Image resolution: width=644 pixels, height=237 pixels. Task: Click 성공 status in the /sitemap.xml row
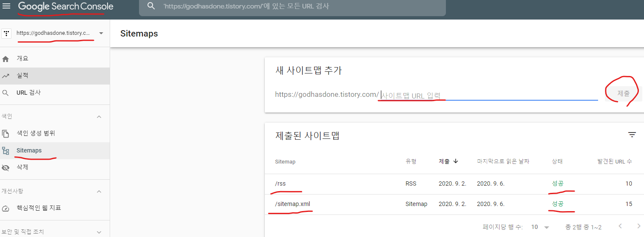point(557,204)
